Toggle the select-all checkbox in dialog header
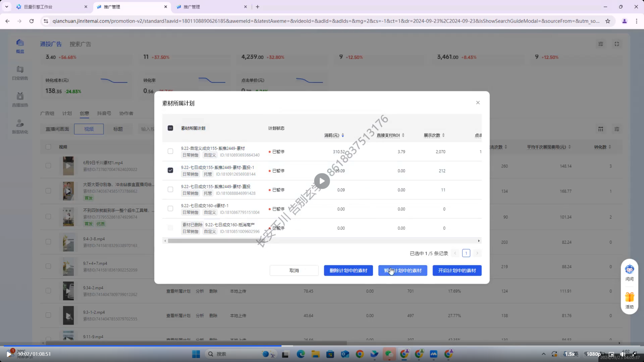Screen dimensions: 644x362 click(170, 128)
